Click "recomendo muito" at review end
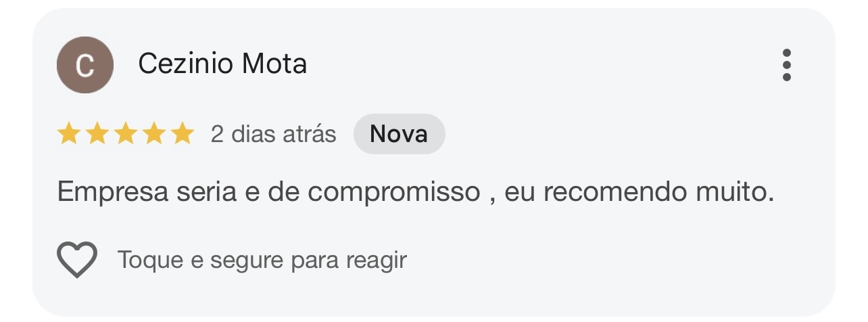Viewport: 868px width, 322px height. click(658, 193)
